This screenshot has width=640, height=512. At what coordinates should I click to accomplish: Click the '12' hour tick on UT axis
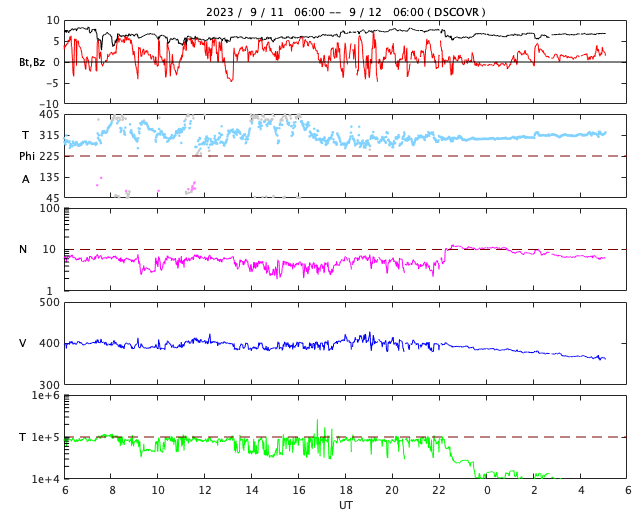pyautogui.click(x=205, y=490)
